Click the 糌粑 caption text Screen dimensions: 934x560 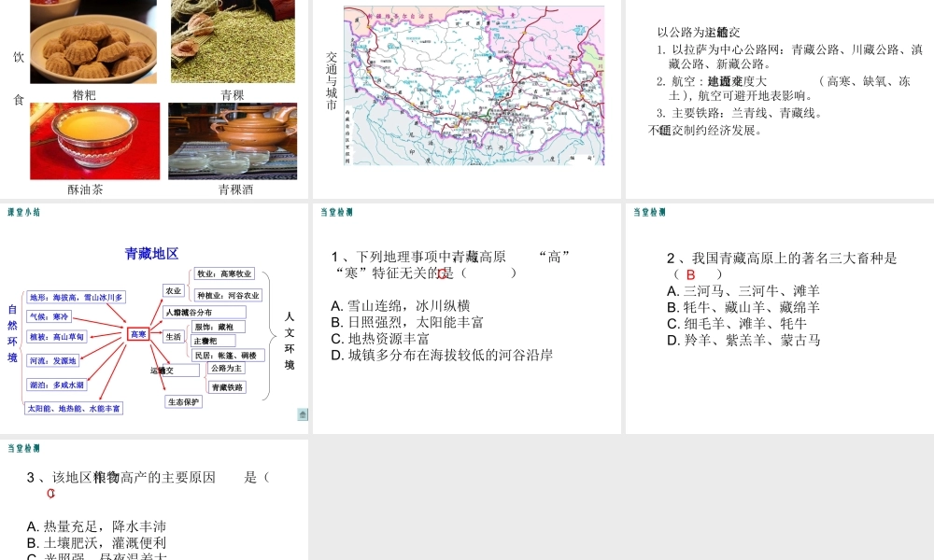[x=85, y=95]
